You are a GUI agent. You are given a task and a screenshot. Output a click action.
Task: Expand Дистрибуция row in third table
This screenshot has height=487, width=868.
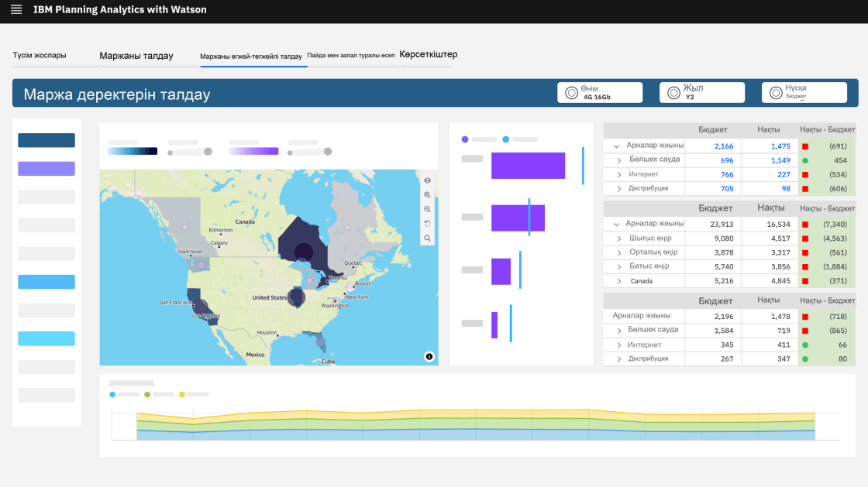(619, 359)
